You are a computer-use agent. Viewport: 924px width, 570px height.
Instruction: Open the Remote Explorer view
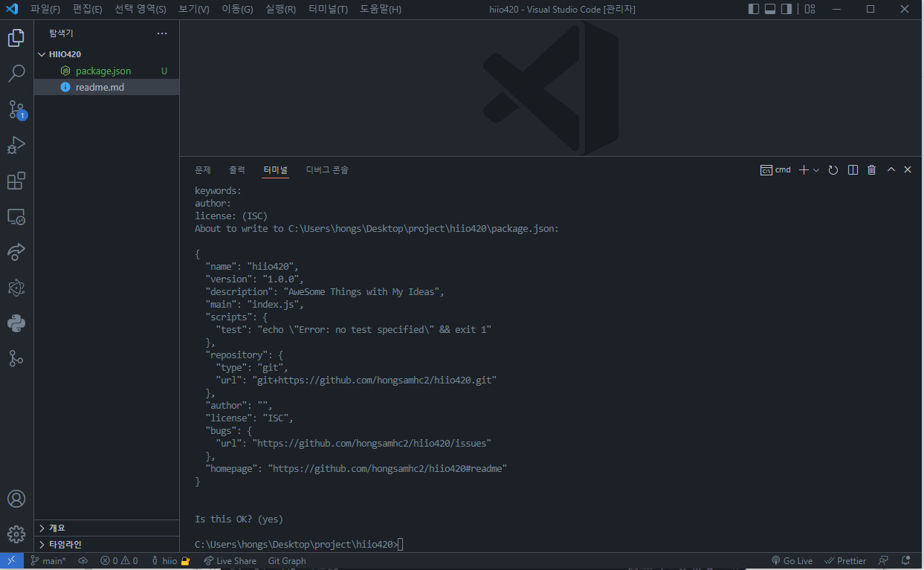[x=16, y=216]
